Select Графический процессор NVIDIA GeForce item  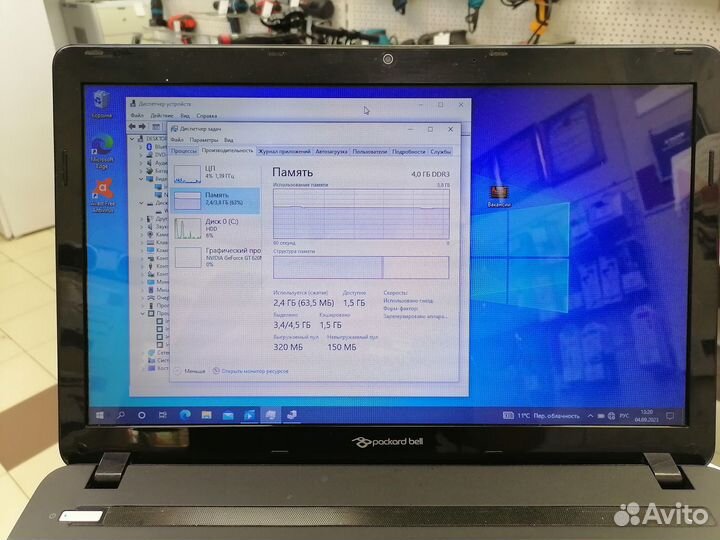point(216,257)
